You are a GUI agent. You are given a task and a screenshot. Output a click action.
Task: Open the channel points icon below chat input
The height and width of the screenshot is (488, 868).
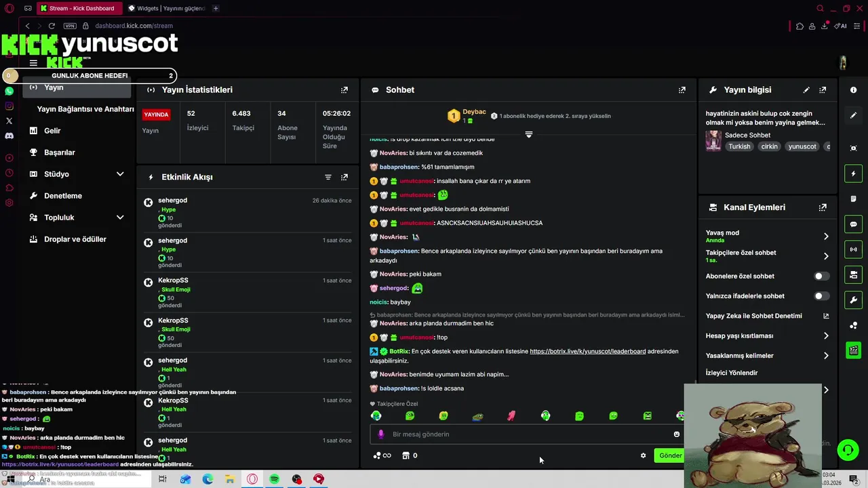tap(382, 455)
